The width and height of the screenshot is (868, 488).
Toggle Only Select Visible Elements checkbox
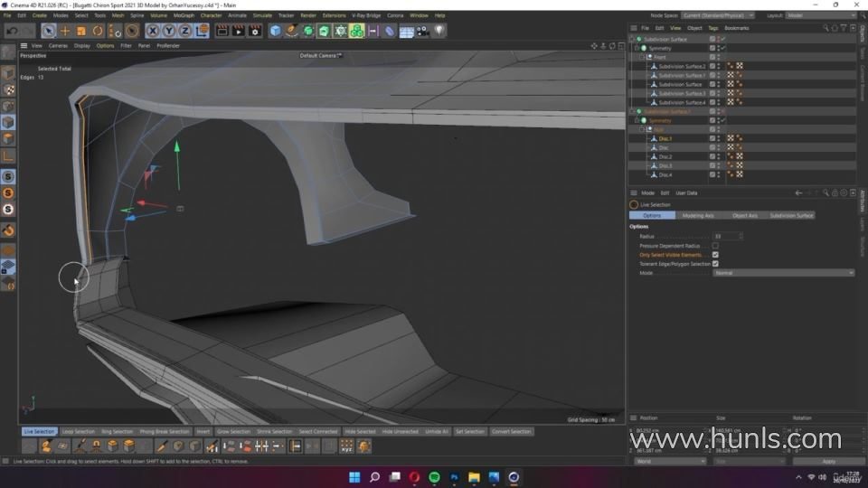click(715, 255)
